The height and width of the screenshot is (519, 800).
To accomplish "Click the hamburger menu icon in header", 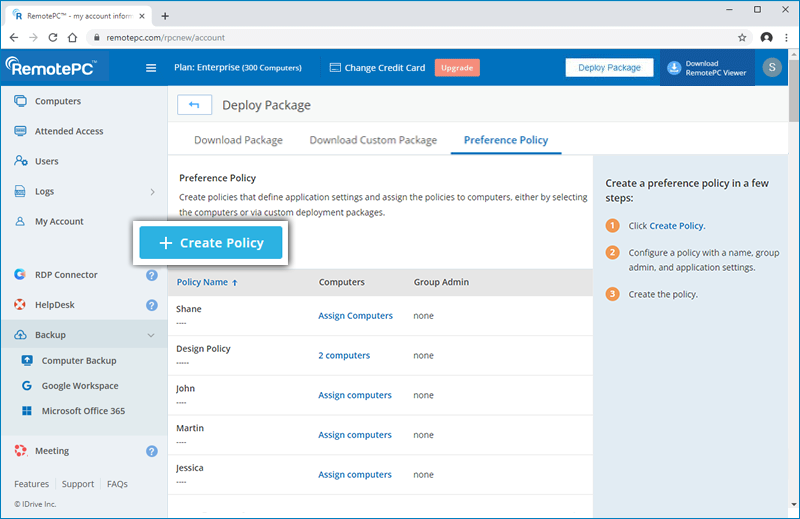I will (151, 68).
